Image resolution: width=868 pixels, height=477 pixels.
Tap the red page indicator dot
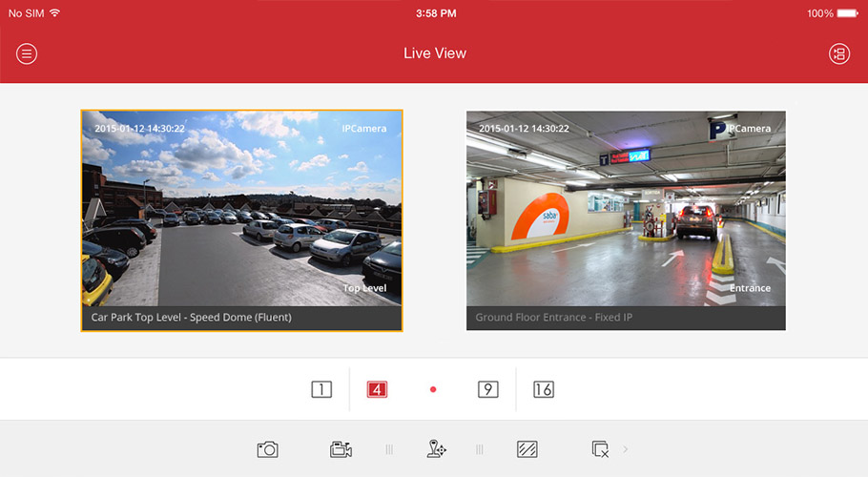click(x=433, y=389)
